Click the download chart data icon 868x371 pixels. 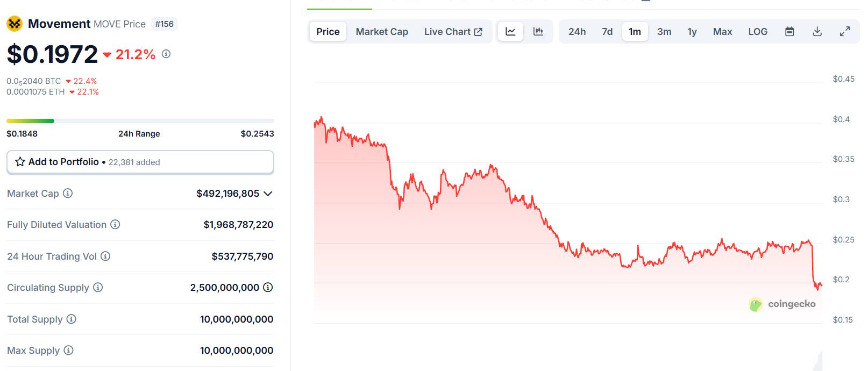tap(817, 32)
